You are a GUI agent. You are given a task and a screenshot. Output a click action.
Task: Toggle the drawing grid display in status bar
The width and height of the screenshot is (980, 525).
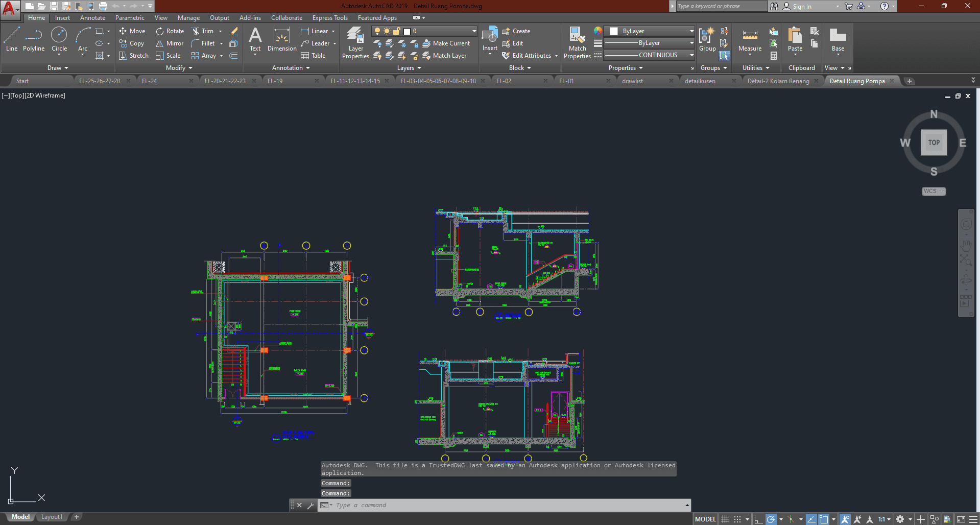(x=725, y=519)
